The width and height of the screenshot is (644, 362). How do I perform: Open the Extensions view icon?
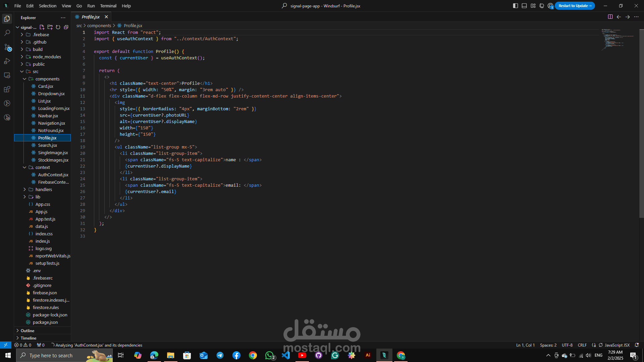pyautogui.click(x=7, y=89)
